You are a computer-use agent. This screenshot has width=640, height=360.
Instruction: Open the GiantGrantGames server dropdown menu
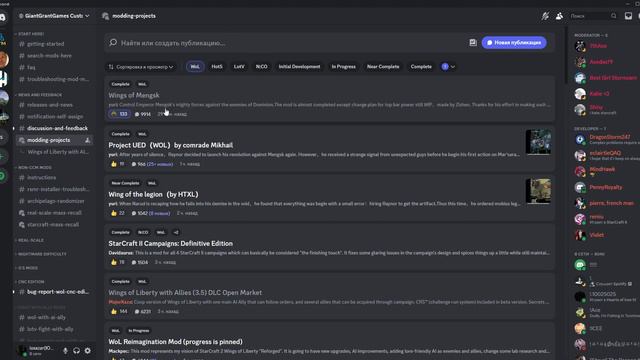[54, 16]
